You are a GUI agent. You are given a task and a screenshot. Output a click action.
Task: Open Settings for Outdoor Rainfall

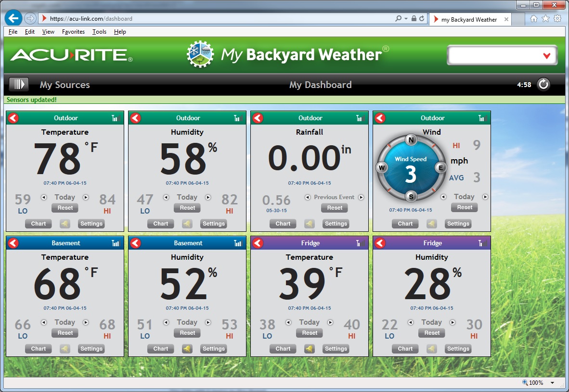(336, 224)
